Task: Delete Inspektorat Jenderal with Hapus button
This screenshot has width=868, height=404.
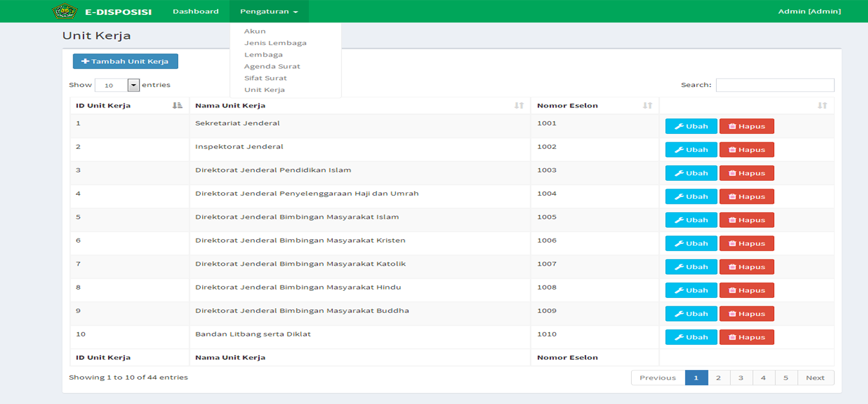Action: (x=746, y=150)
